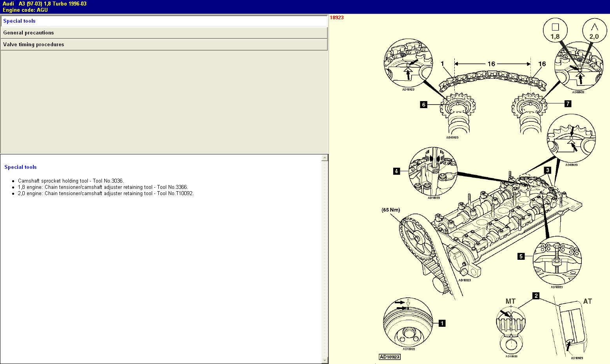Click the text line for Tool No.3366
The width and height of the screenshot is (610, 364).
(103, 187)
